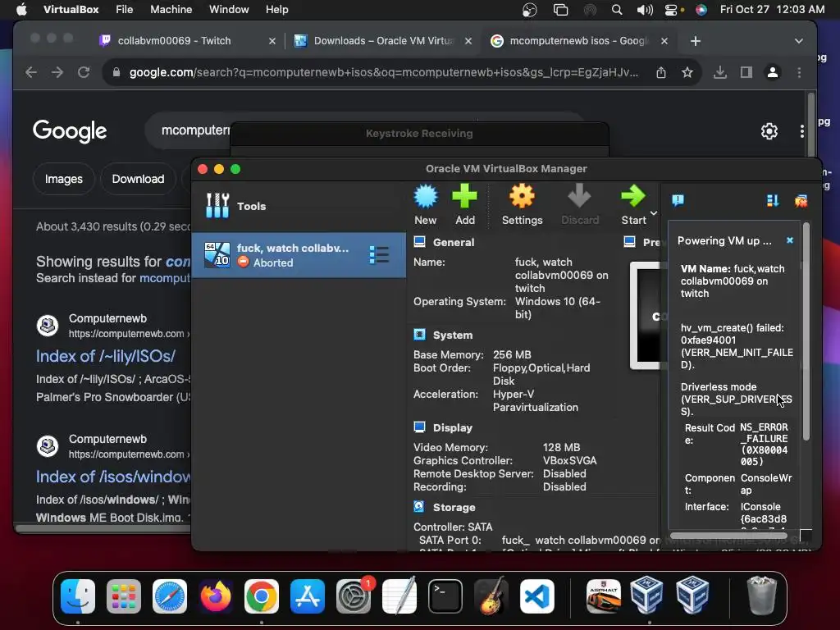
Task: Open Chrome three-dot menu
Action: (x=799, y=72)
